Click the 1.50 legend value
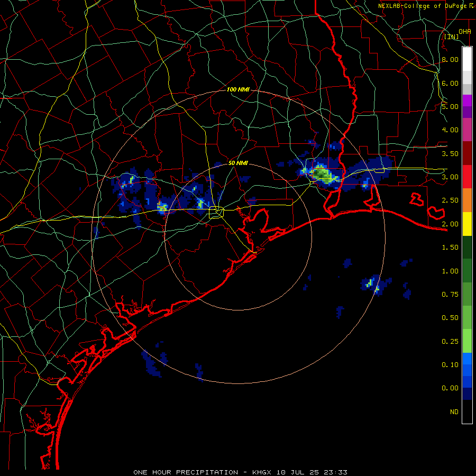Viewport: 476px width, 476px height. click(450, 248)
